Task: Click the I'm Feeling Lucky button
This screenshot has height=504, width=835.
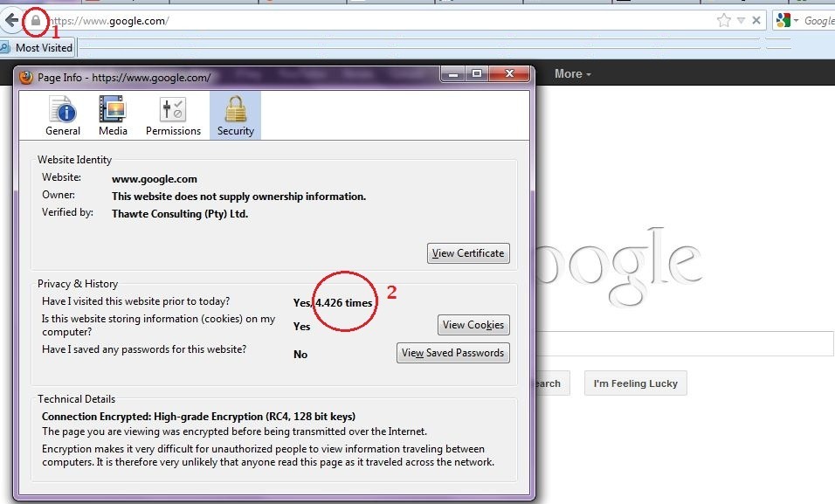Action: click(635, 383)
